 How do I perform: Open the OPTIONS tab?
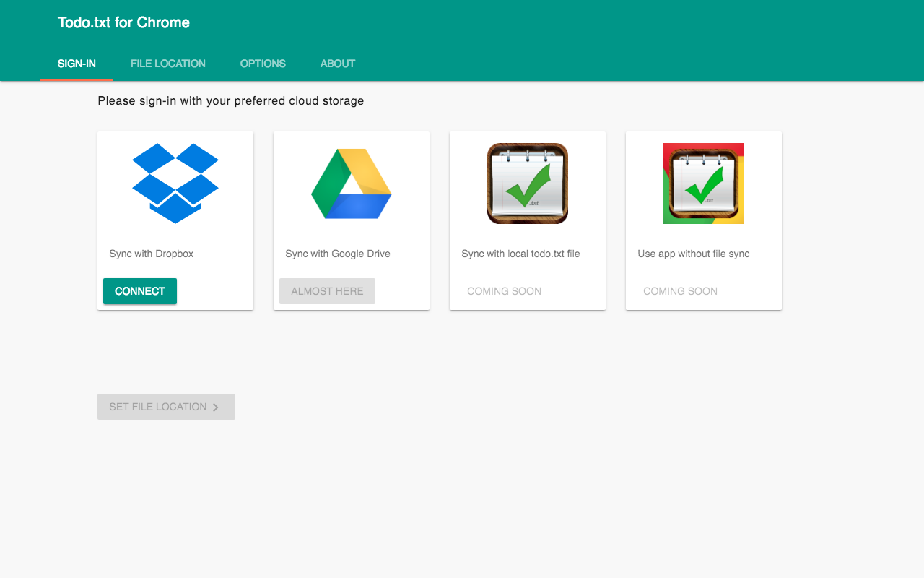262,64
